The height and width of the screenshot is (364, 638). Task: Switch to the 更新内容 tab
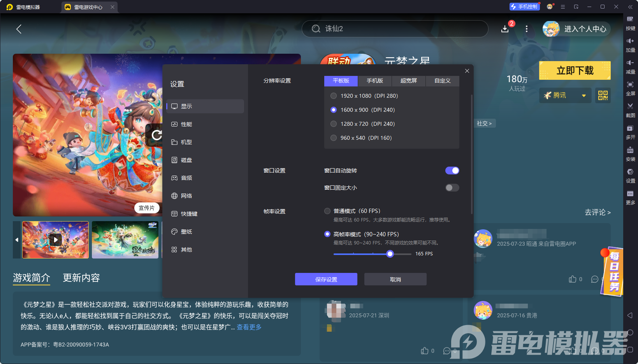[81, 278]
